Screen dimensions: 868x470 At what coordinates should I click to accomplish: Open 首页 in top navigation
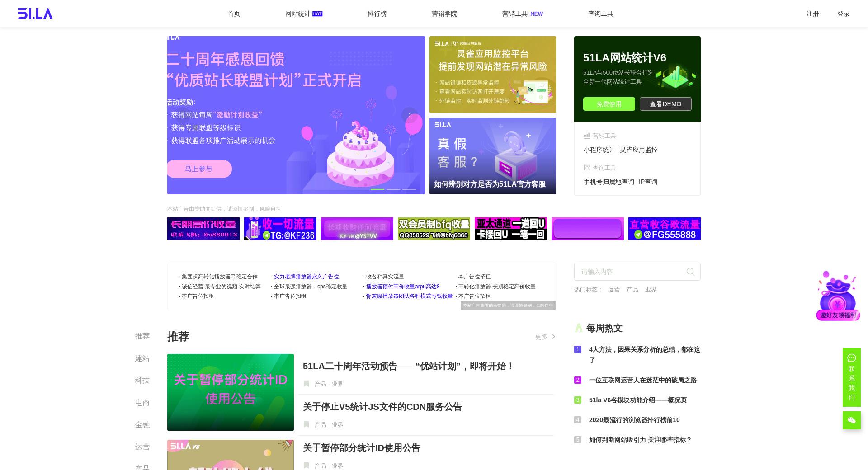(234, 14)
